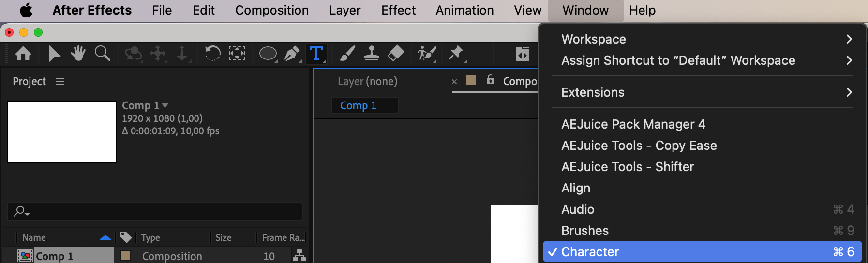Select the Puppet Pin tool
This screenshot has height=263, width=868.
(456, 53)
